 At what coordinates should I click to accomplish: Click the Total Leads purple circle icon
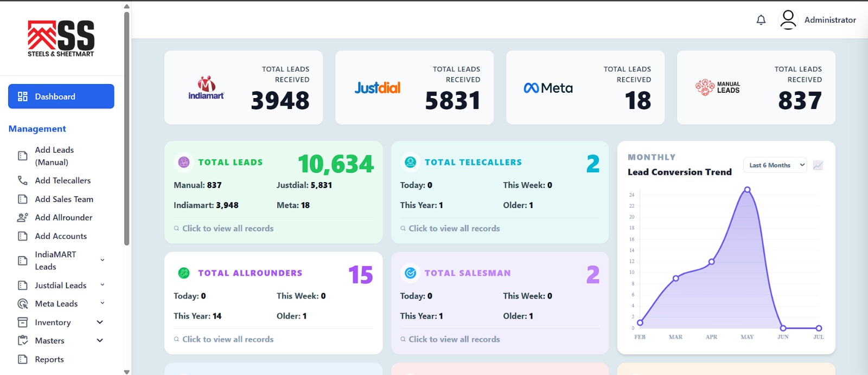(184, 161)
